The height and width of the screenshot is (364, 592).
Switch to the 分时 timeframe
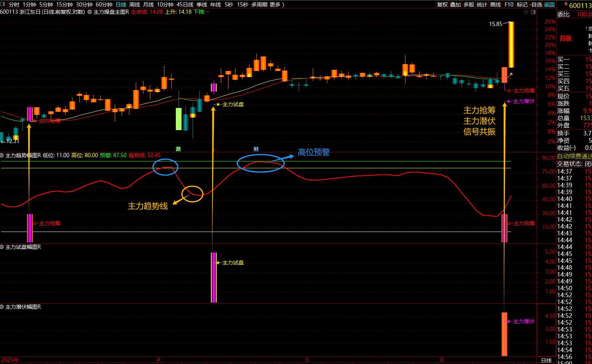(x=14, y=5)
